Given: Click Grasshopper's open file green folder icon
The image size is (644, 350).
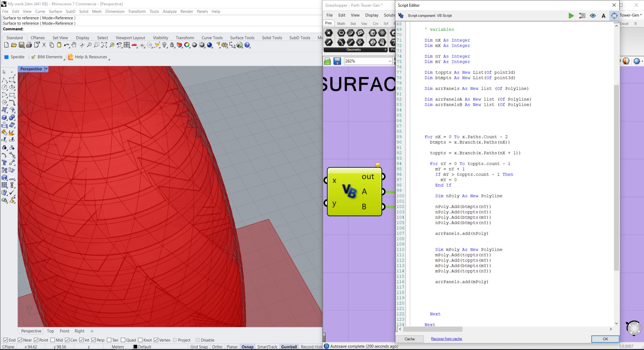Looking at the screenshot, I should tap(328, 61).
